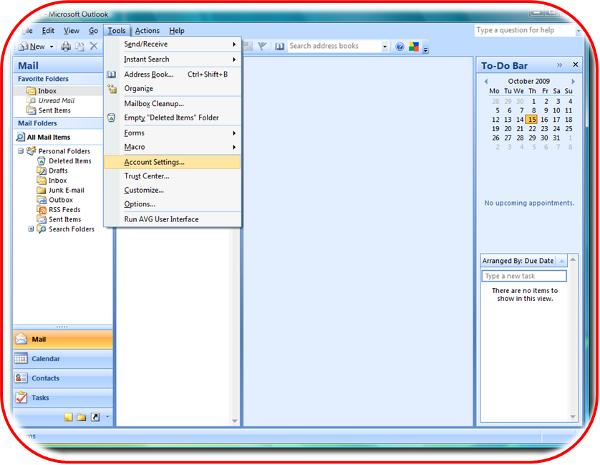Image resolution: width=600 pixels, height=465 pixels.
Task: Open toolbar options overflow arrow
Action: 426,49
